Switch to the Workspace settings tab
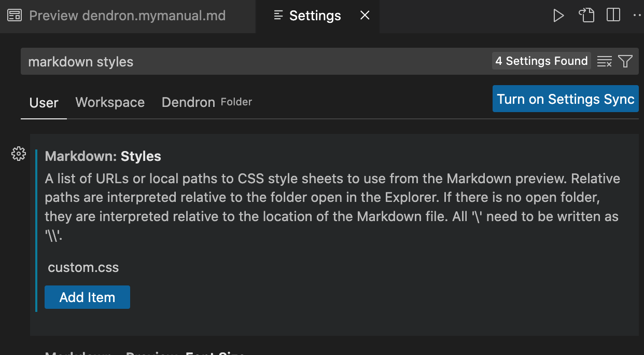This screenshot has width=644, height=355. (x=110, y=102)
